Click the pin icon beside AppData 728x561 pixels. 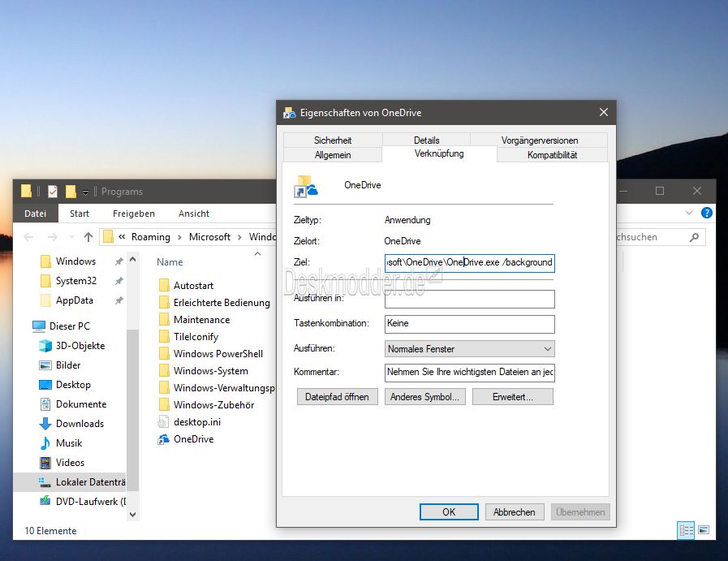click(x=118, y=300)
